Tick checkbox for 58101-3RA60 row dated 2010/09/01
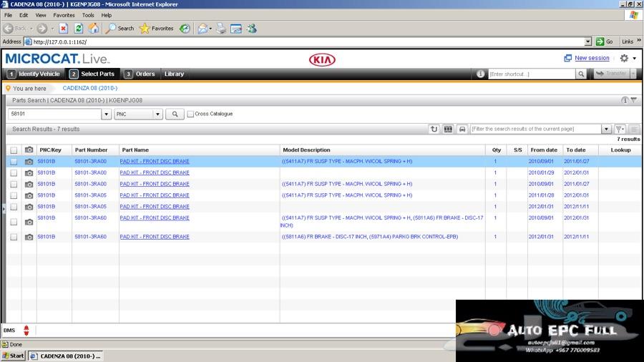 14,222
